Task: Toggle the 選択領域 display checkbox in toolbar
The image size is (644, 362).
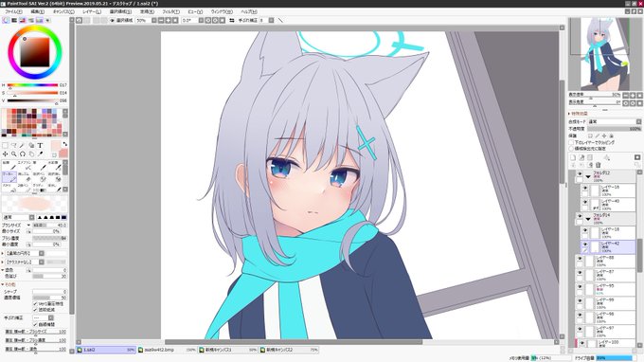Action: (x=112, y=20)
